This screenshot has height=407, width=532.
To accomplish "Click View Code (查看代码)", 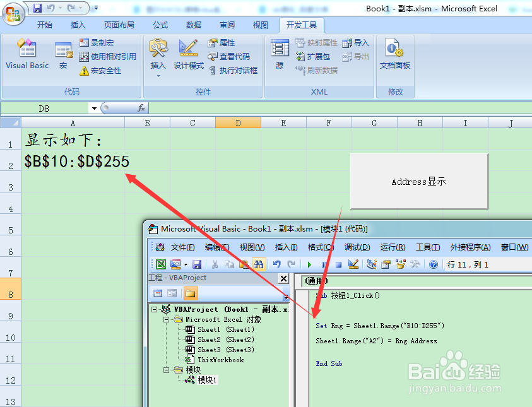I will tap(229, 57).
